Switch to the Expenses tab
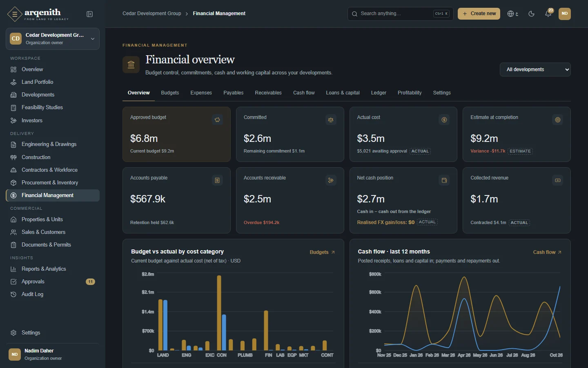 201,93
